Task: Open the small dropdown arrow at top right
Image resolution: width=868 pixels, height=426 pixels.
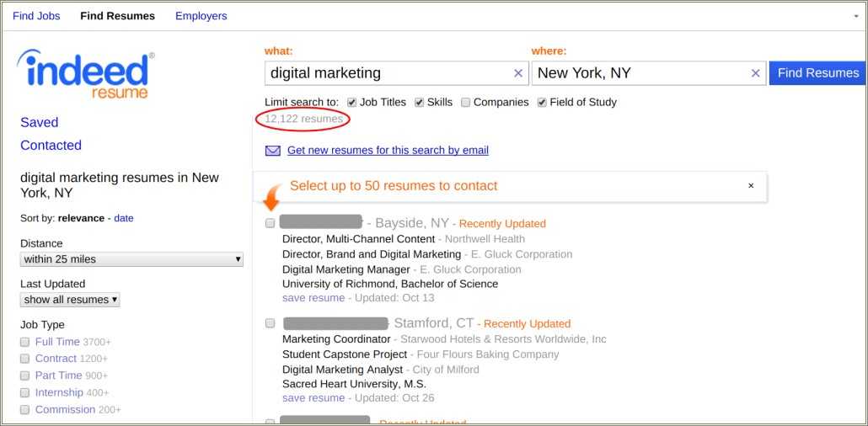Action: coord(856,16)
